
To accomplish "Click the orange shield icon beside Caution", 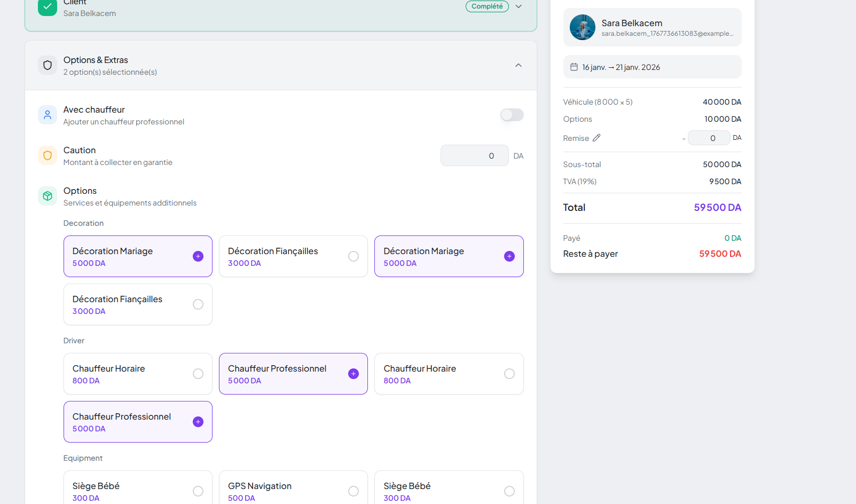I will pyautogui.click(x=48, y=155).
